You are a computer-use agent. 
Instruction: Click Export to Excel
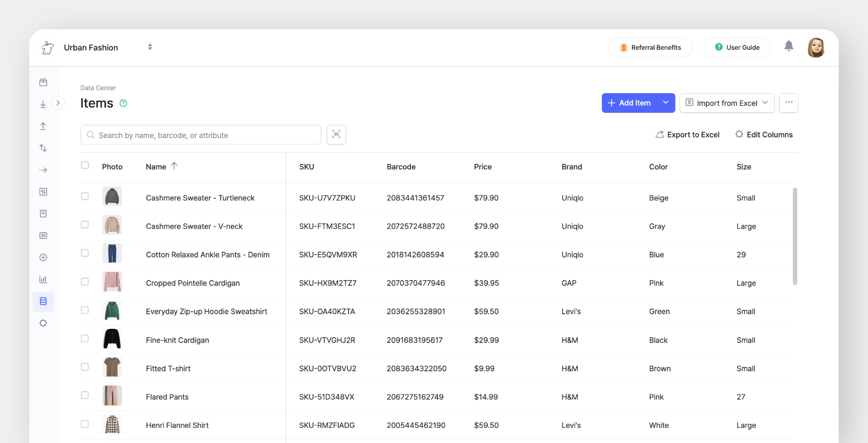tap(687, 135)
